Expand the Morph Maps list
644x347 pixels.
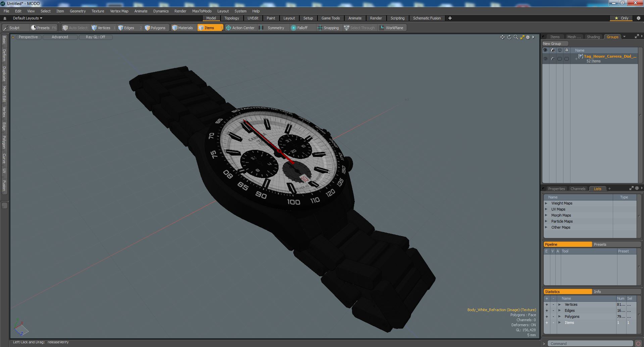pyautogui.click(x=546, y=215)
